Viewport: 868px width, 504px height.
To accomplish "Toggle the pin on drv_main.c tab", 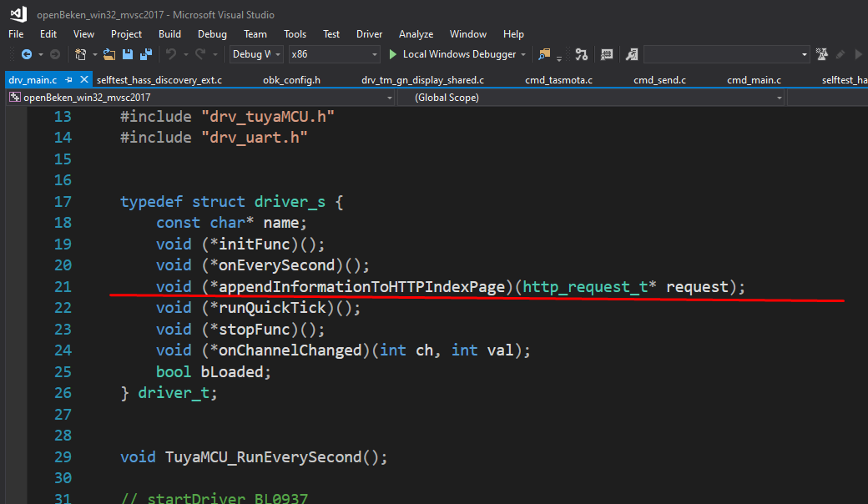I will pyautogui.click(x=68, y=80).
